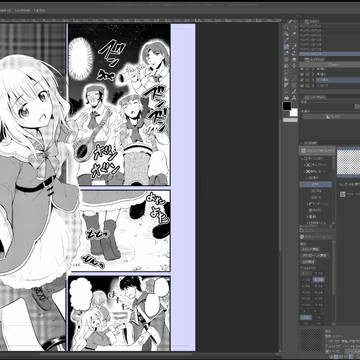Toggle eye icon of the bottommost layer row
This screenshot has height=360, width=360.
coord(301,86)
